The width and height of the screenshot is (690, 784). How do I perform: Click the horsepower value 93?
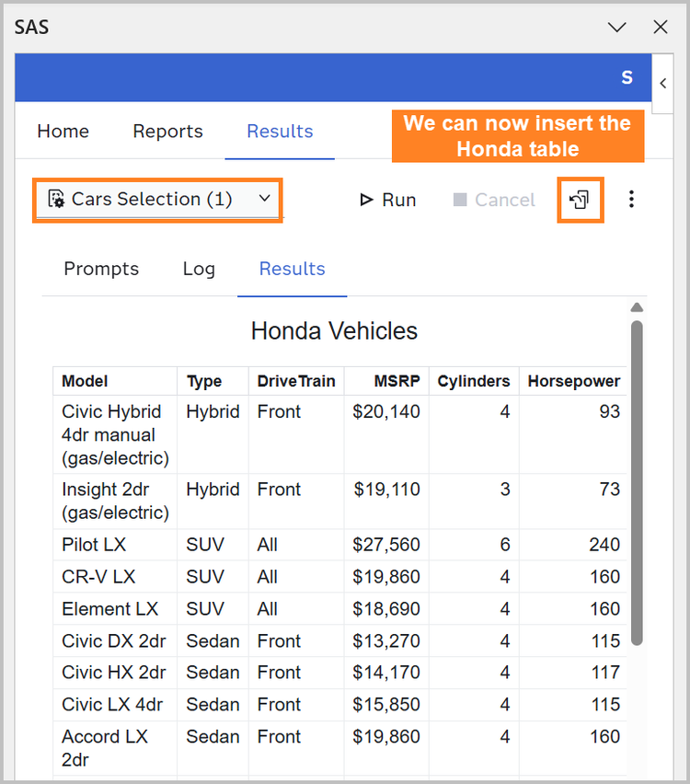(610, 411)
